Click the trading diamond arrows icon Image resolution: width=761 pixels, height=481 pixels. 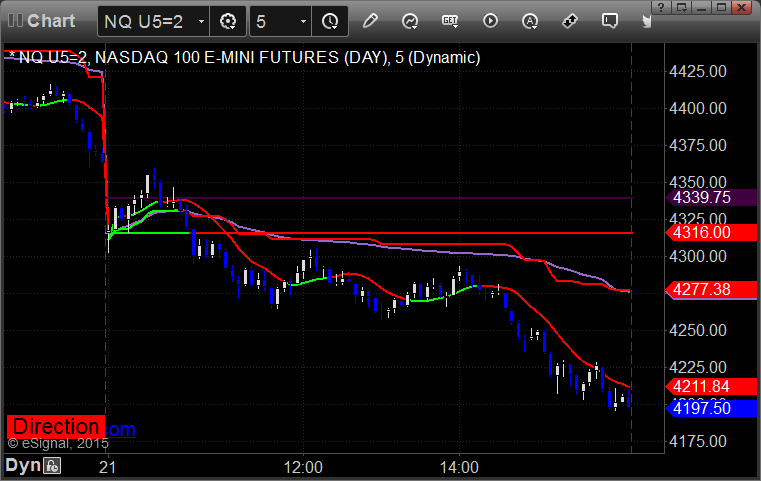(569, 21)
